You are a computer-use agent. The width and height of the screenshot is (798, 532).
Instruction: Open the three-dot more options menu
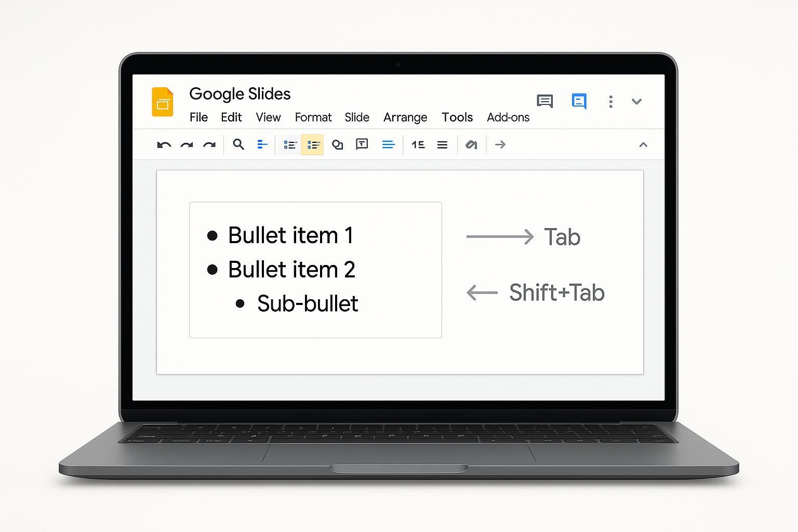pos(610,101)
